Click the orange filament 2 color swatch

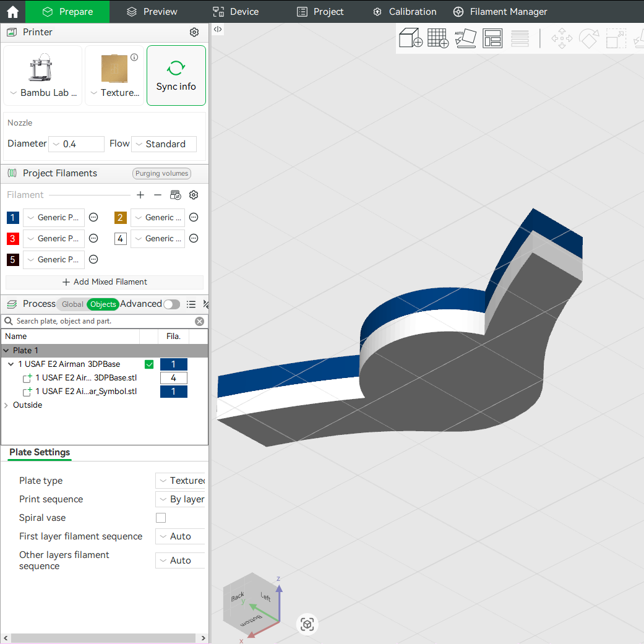[x=121, y=217]
